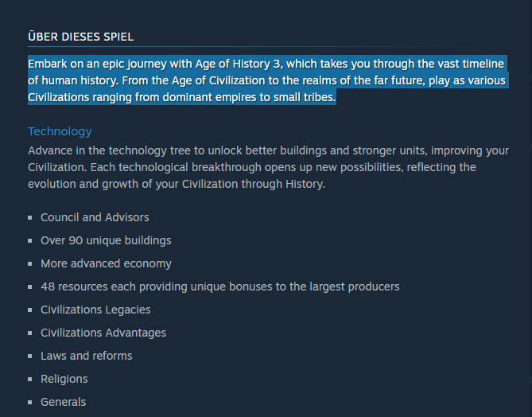532x417 pixels.
Task: Click the ÜBER DIESES SPIEL heading
Action: pyautogui.click(x=80, y=37)
